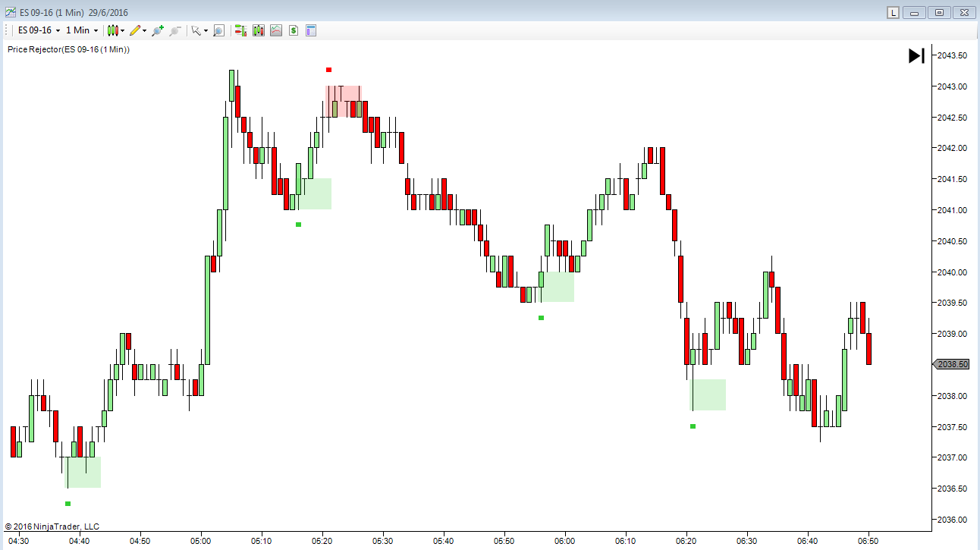Screen dimensions: 980x550
Task: Click the 2042.00 price axis label
Action: coord(952,148)
